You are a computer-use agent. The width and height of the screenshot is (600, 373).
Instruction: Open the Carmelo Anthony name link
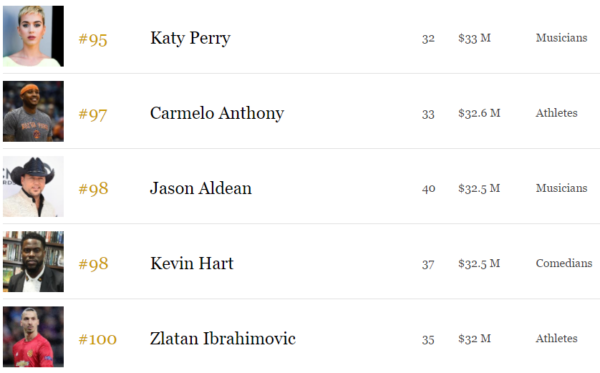pyautogui.click(x=217, y=113)
